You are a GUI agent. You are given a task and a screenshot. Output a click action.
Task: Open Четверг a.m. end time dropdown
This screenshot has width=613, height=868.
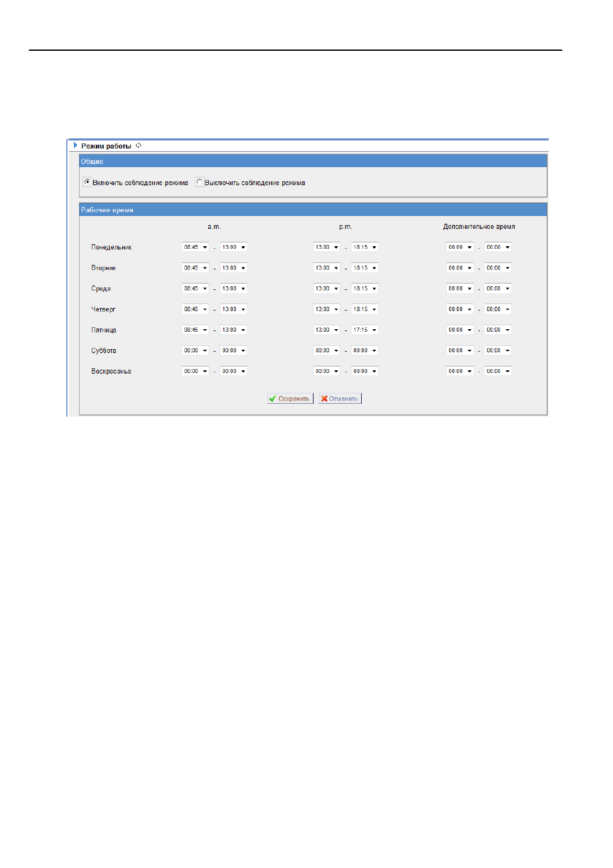233,309
